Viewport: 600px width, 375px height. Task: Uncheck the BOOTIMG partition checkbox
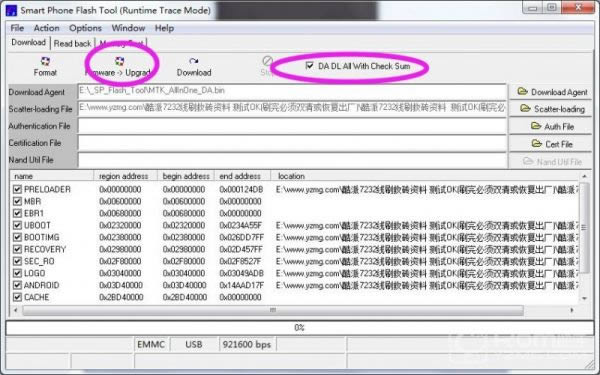tap(17, 237)
